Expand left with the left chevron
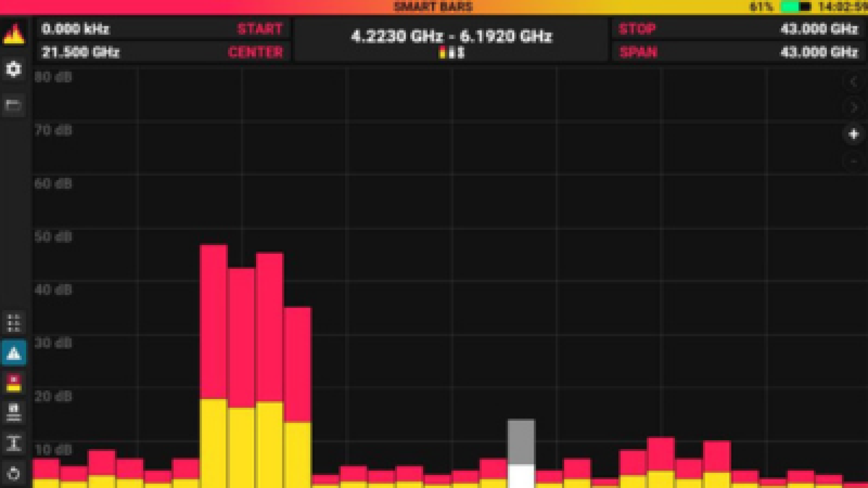The image size is (868, 488). tap(853, 82)
